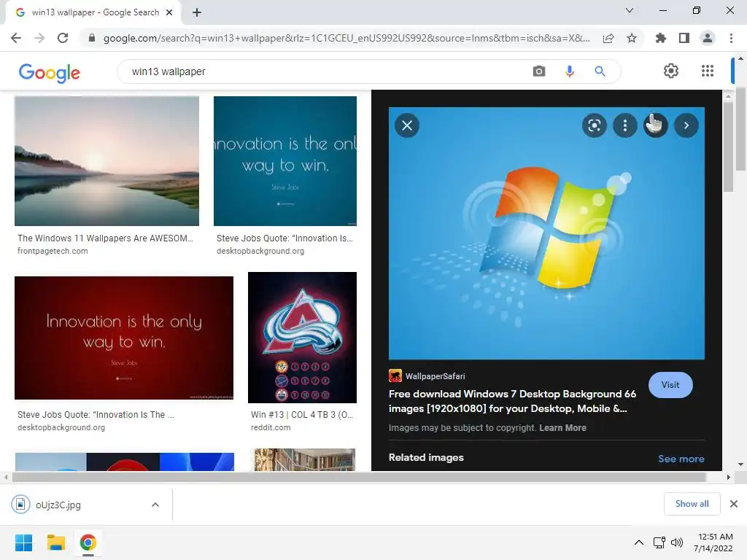Screen dimensions: 747x560
Task: Toggle the Chrome side panel
Action: 684,38
